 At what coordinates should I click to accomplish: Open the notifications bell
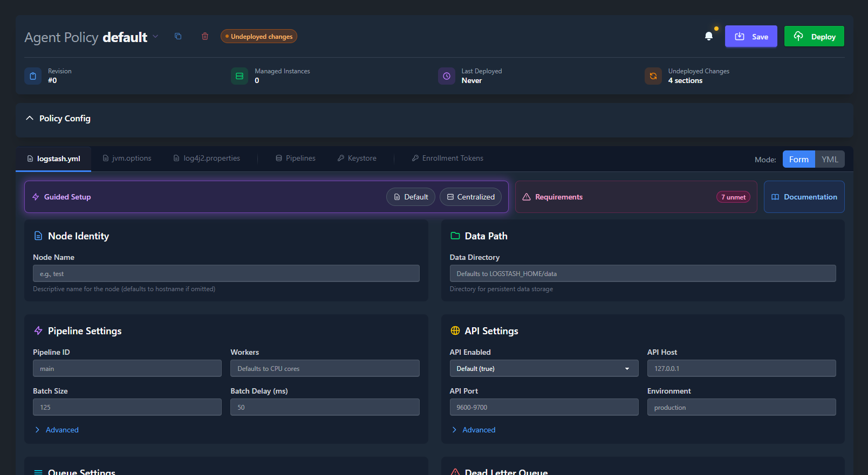tap(709, 36)
